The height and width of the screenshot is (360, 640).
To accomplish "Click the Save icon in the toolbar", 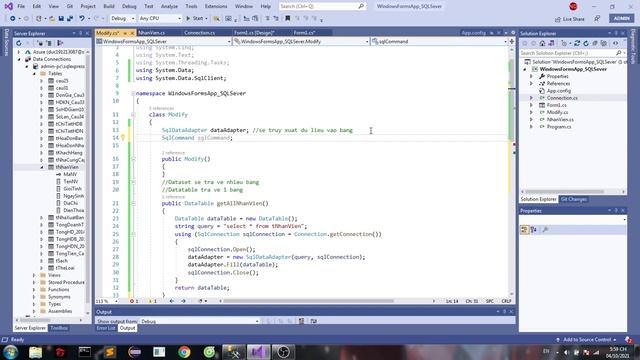I will [x=61, y=19].
